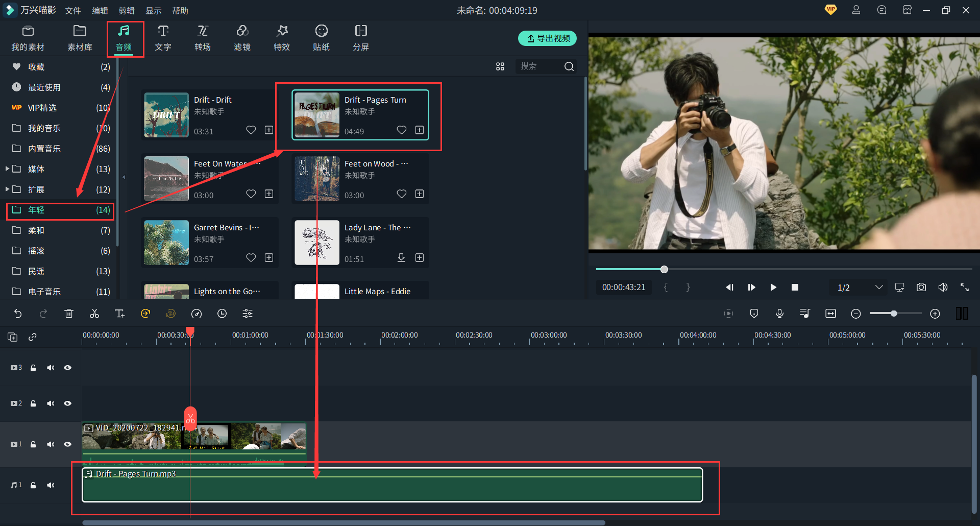The height and width of the screenshot is (526, 980).
Task: Expand the 媒体 folder tree arrow
Action: 7,169
